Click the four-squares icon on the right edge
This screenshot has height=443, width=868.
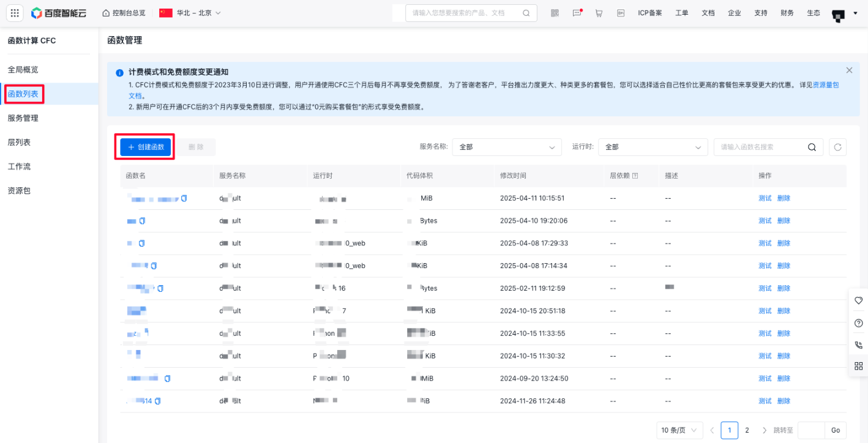858,366
